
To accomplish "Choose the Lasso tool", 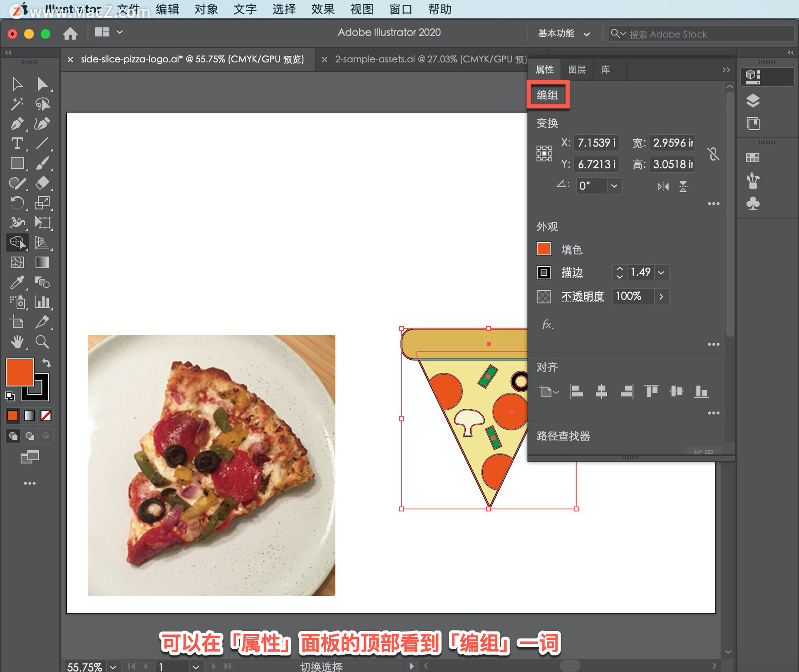I will click(x=42, y=104).
